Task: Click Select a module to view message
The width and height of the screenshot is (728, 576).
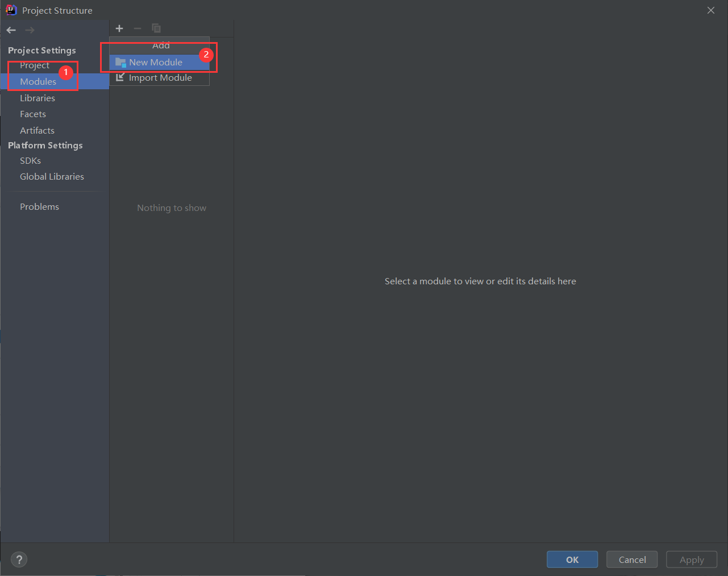Action: (480, 281)
